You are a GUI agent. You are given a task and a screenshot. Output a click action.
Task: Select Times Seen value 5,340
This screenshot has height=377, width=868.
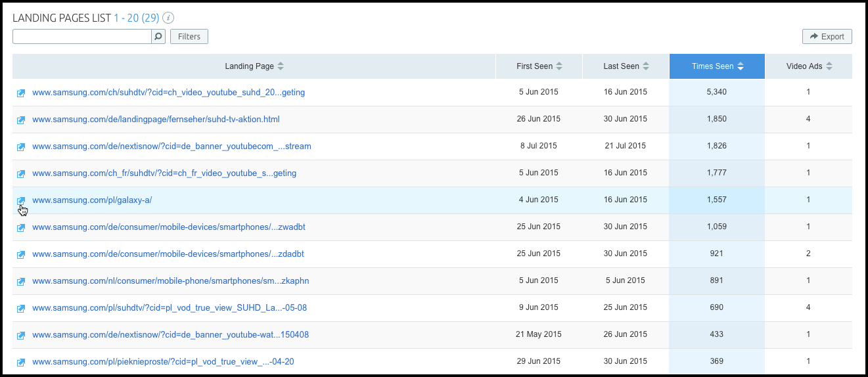click(x=717, y=92)
